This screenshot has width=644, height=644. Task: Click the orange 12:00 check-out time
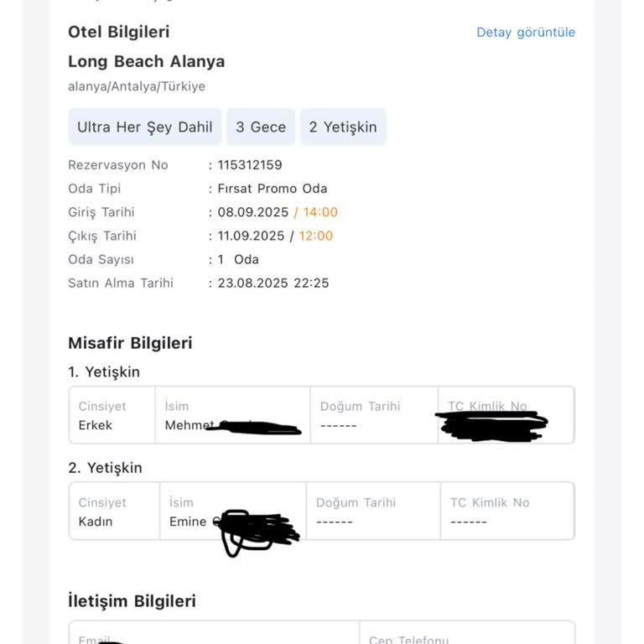(316, 236)
